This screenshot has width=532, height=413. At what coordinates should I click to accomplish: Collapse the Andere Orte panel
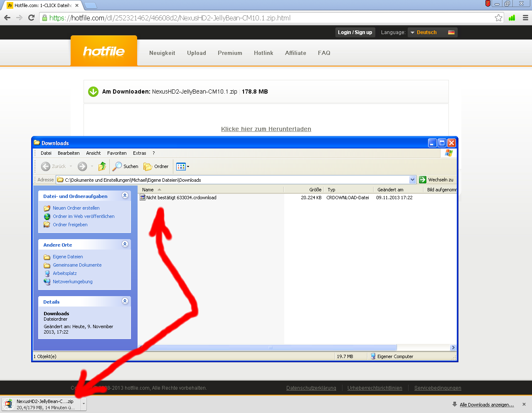125,244
